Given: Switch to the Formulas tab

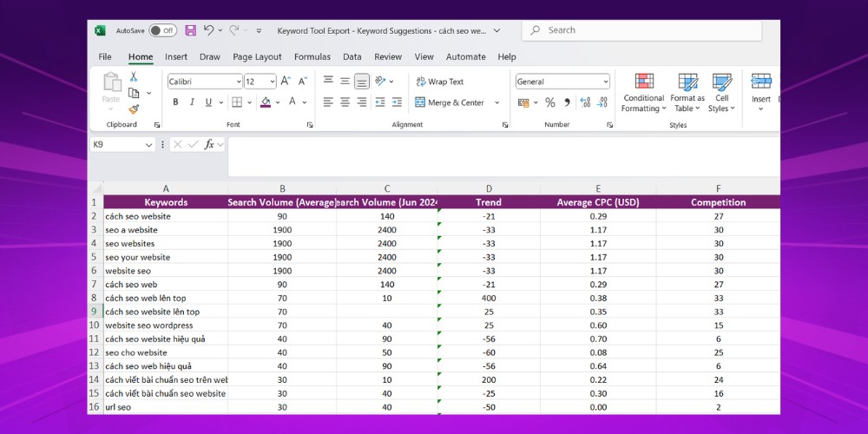Looking at the screenshot, I should coord(312,56).
